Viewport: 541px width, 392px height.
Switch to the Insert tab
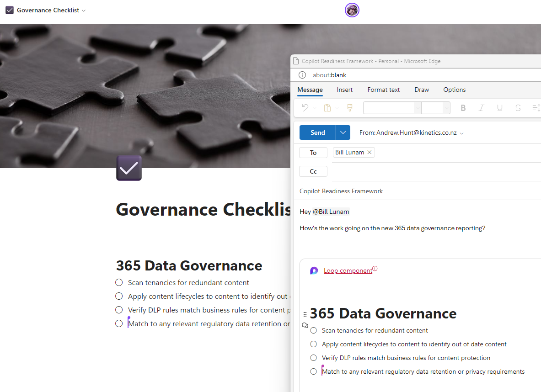345,90
